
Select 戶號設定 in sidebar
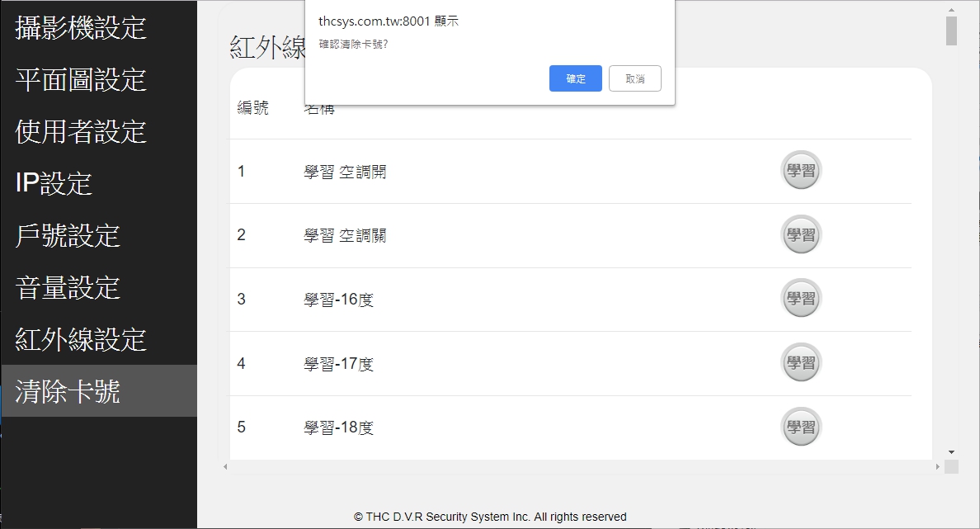[68, 235]
